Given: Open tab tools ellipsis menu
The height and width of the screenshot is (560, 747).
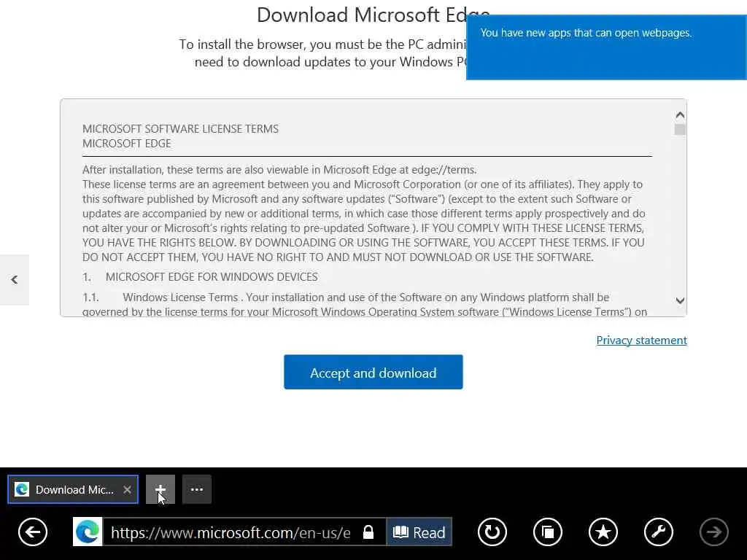Looking at the screenshot, I should point(197,489).
